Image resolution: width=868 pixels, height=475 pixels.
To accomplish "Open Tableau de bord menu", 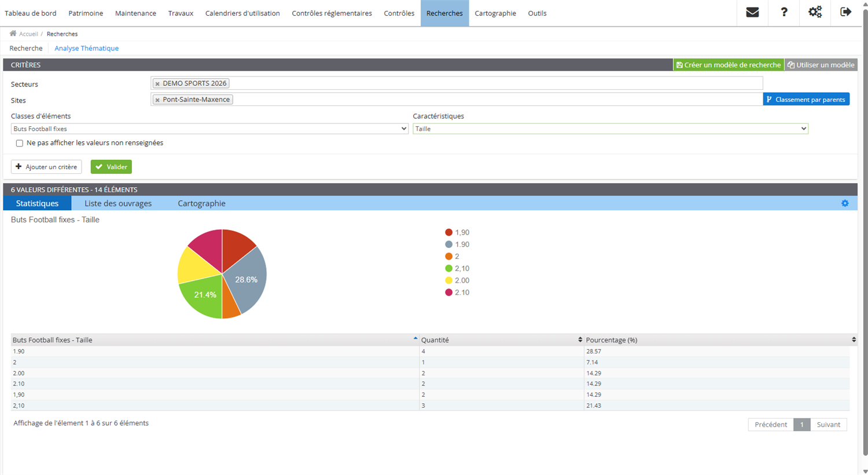I will tap(31, 13).
